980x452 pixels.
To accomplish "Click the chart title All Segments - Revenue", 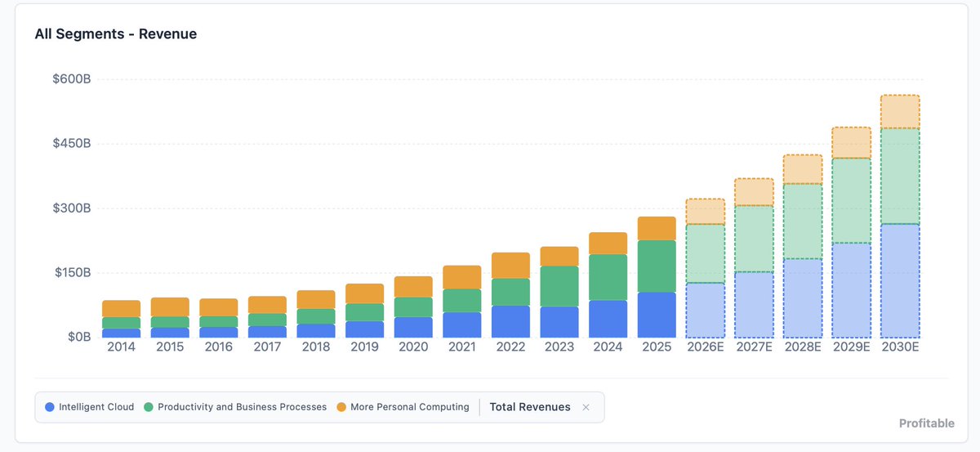I will (115, 34).
